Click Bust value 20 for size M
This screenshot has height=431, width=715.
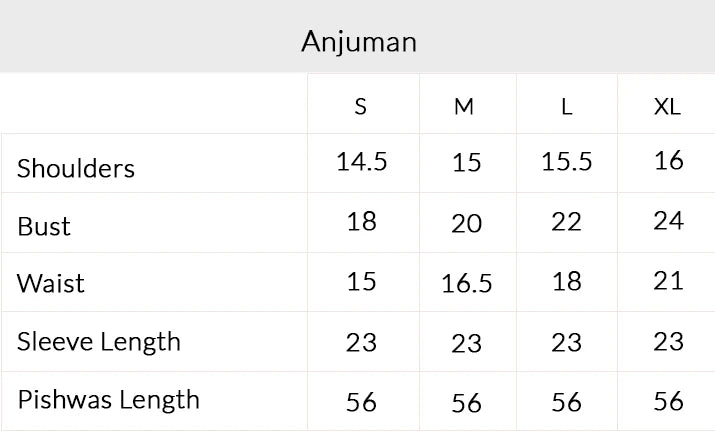point(467,224)
